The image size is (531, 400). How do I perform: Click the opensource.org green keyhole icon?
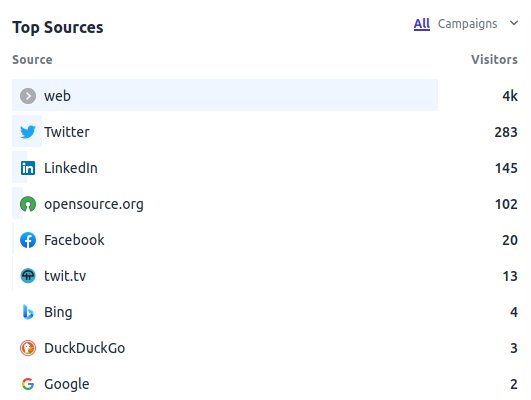pyautogui.click(x=28, y=204)
